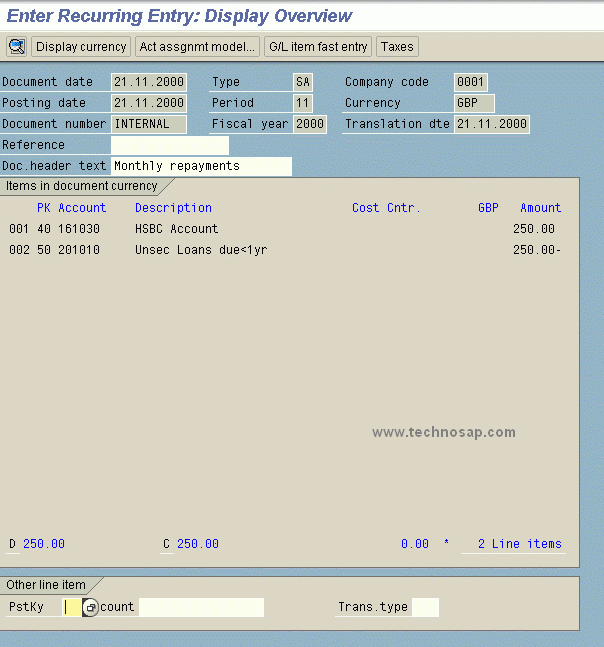
Task: Open Act assgnmt model dialog
Action: (197, 47)
